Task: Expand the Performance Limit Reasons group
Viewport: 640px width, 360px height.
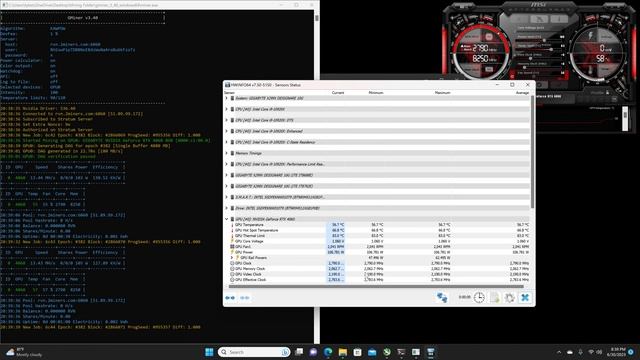Action: [x=227, y=164]
